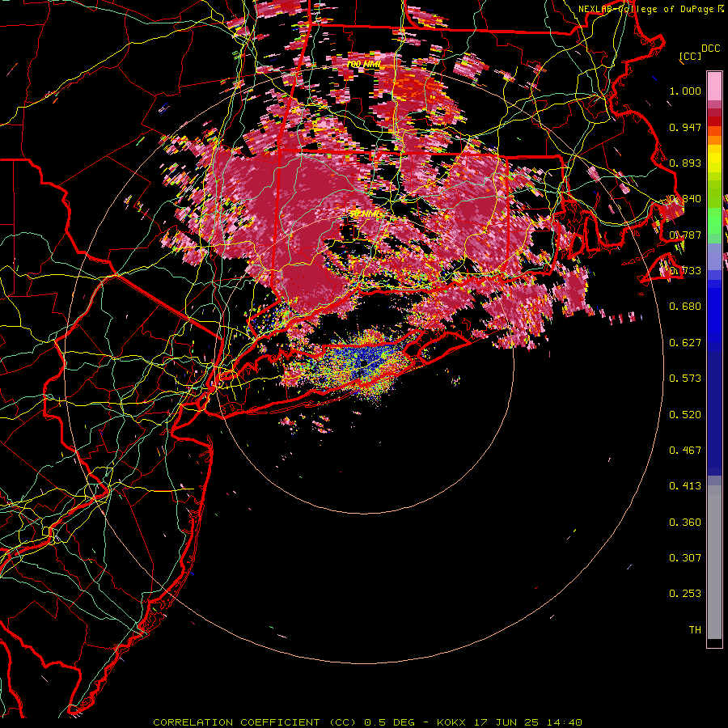Click the 0.893 scale value

click(685, 163)
